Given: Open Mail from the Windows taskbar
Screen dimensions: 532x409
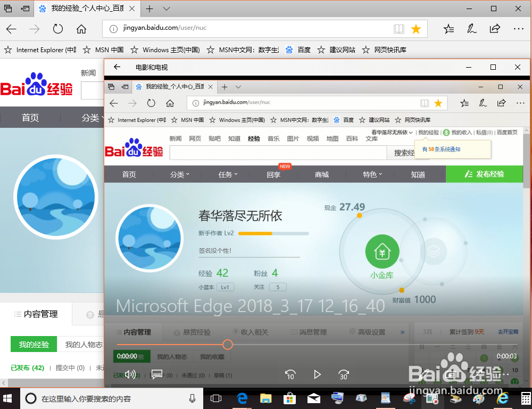Looking at the screenshot, I should [314, 398].
